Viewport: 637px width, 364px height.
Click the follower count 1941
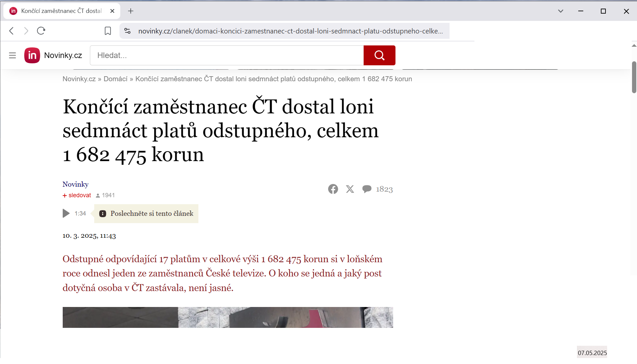(x=105, y=195)
